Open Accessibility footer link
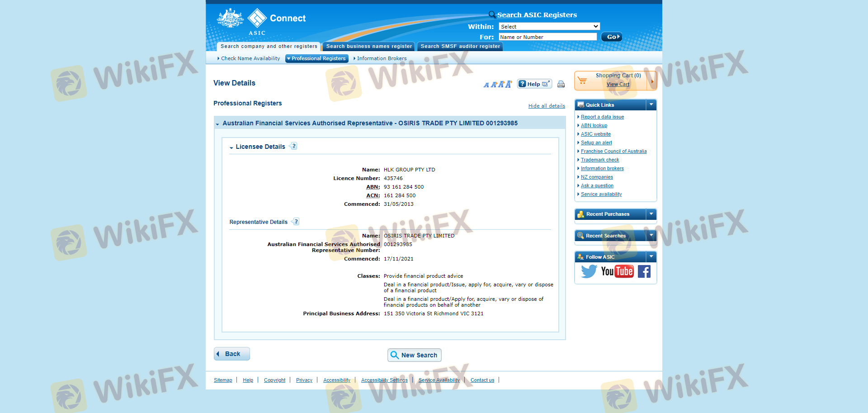This screenshot has width=868, height=413. coord(336,380)
